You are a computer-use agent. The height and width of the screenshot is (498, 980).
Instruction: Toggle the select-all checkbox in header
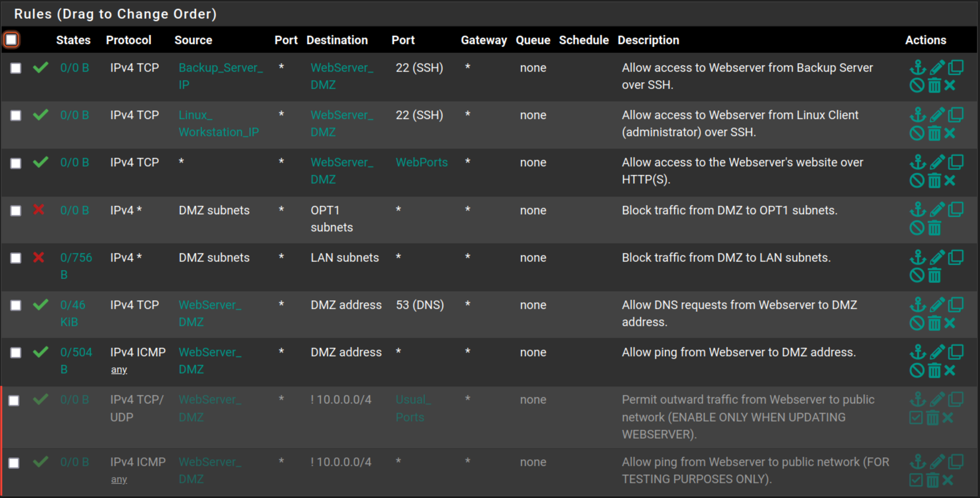12,40
